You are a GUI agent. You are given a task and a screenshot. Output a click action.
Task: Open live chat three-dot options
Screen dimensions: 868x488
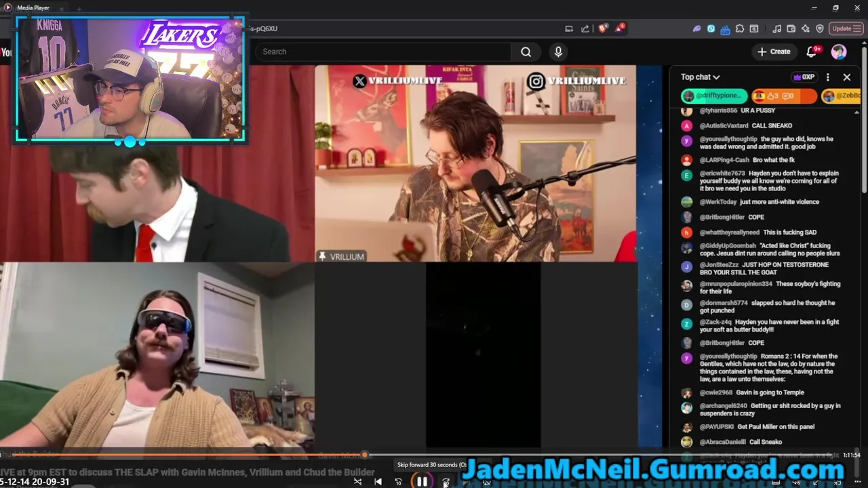point(827,77)
